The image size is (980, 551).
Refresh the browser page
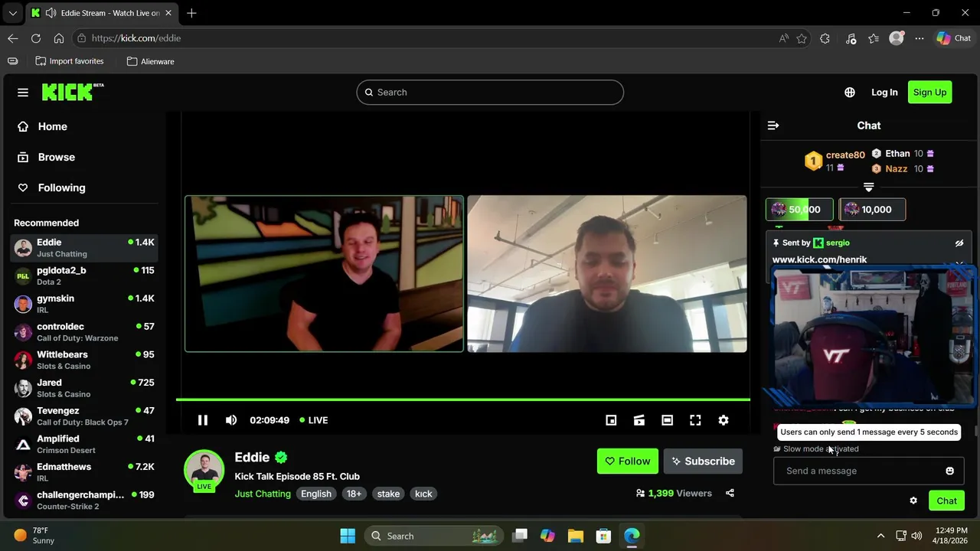(36, 38)
